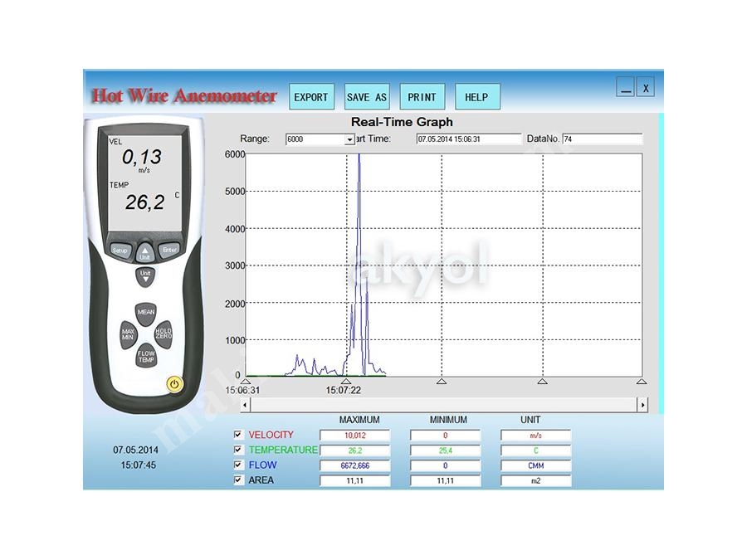Click the PRINT button

point(422,97)
